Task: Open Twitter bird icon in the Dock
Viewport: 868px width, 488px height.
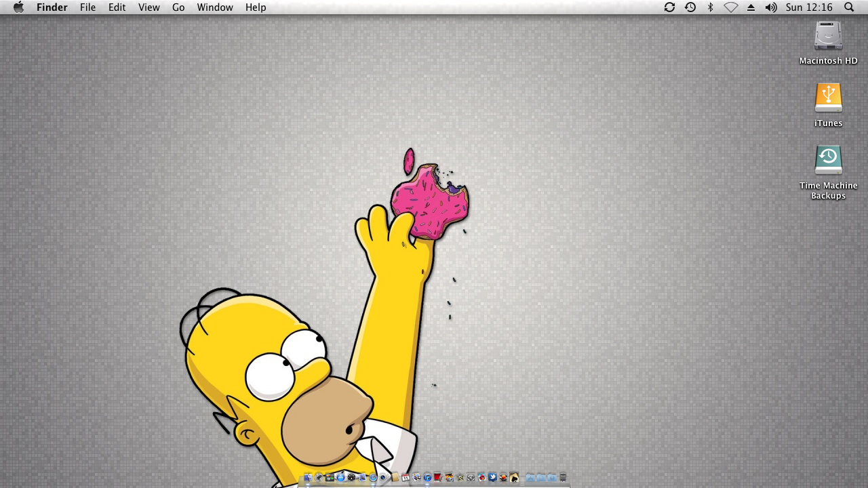Action: (x=492, y=477)
